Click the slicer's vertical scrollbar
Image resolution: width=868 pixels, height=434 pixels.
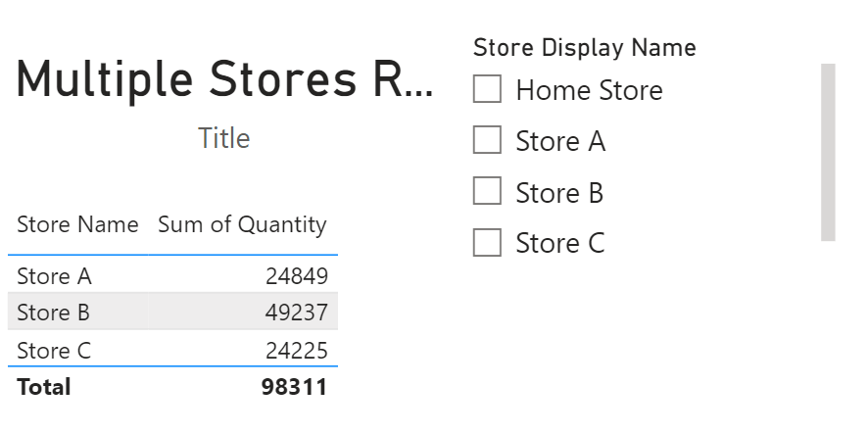(x=828, y=152)
